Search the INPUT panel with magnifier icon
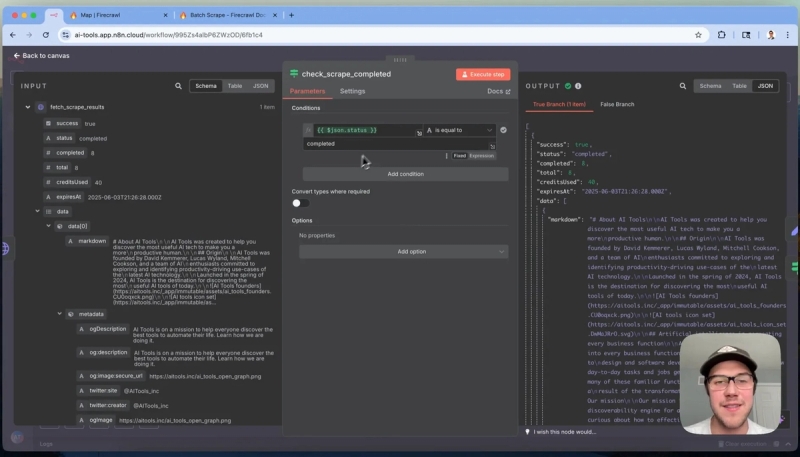800x457 pixels. pyautogui.click(x=178, y=86)
